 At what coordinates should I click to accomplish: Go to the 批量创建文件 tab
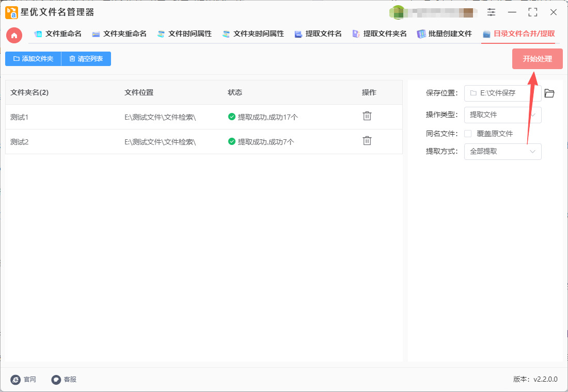[445, 34]
